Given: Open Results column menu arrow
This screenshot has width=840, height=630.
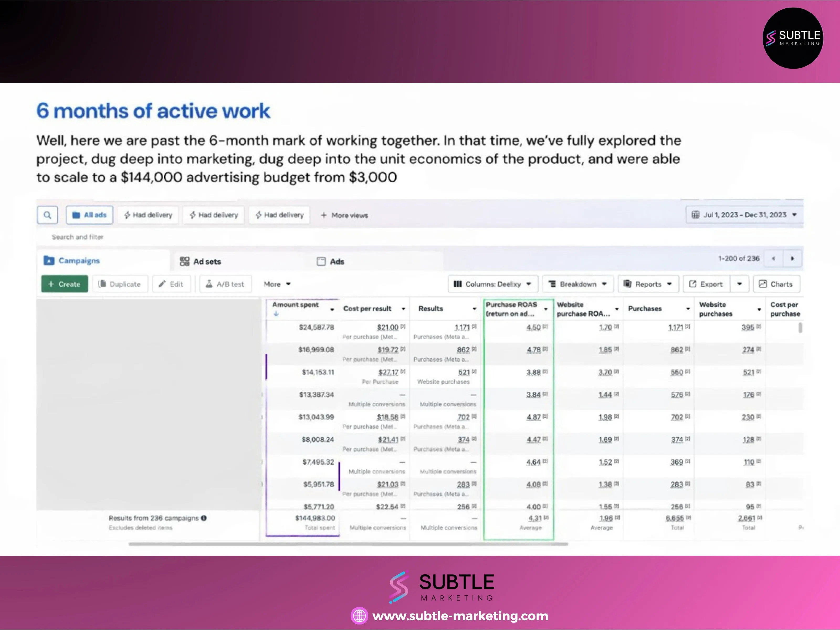Looking at the screenshot, I should pos(474,309).
